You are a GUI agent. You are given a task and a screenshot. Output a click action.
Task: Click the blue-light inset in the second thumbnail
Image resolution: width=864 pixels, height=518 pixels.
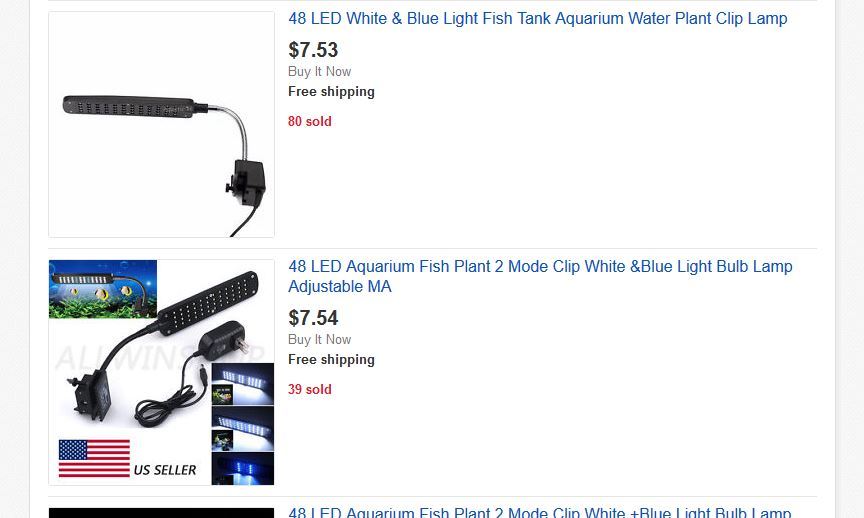point(243,467)
